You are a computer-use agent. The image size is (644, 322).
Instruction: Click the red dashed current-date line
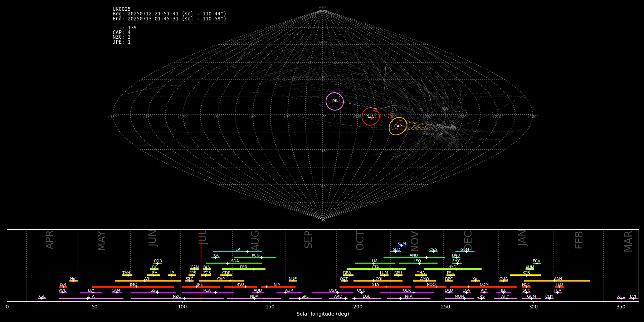pos(201,265)
